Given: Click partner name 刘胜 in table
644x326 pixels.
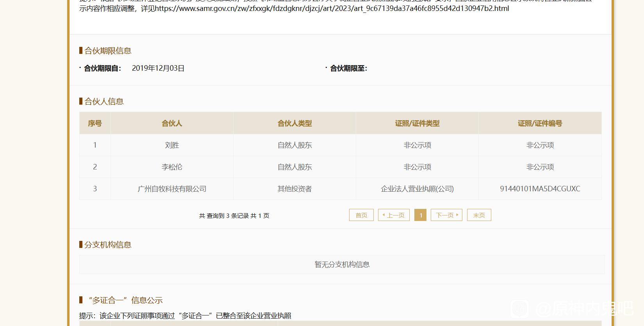Looking at the screenshot, I should [172, 145].
